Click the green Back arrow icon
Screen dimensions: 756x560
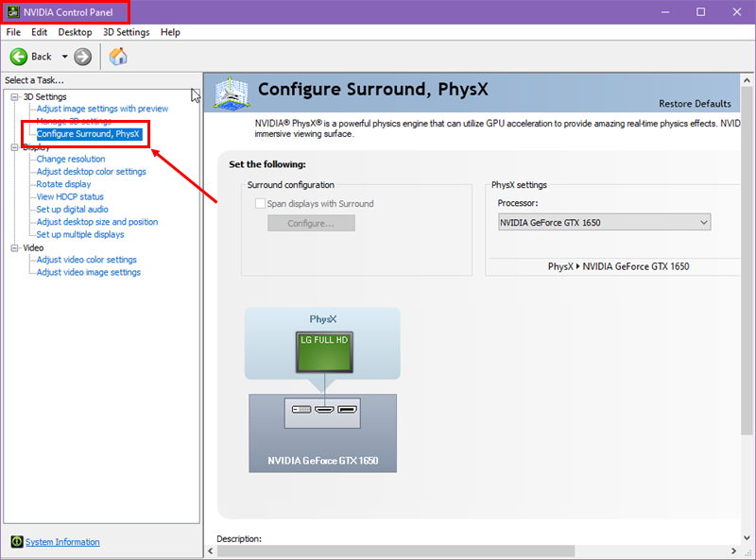[x=18, y=57]
